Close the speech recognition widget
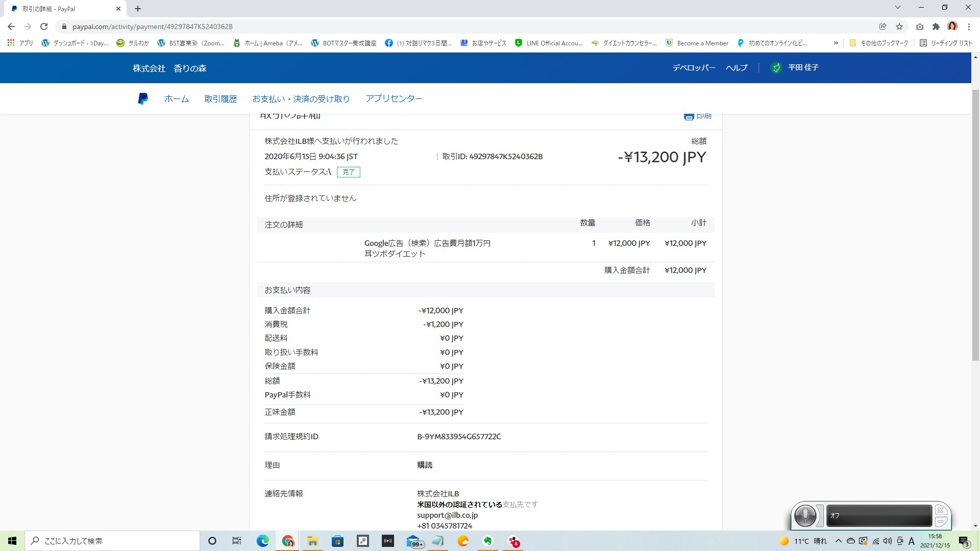 [941, 510]
